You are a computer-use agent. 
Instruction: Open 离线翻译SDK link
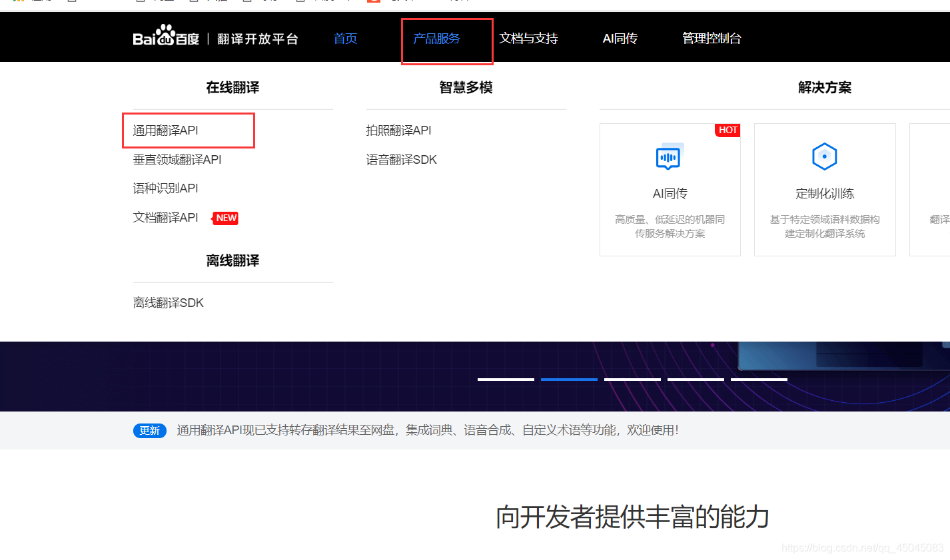(x=169, y=302)
